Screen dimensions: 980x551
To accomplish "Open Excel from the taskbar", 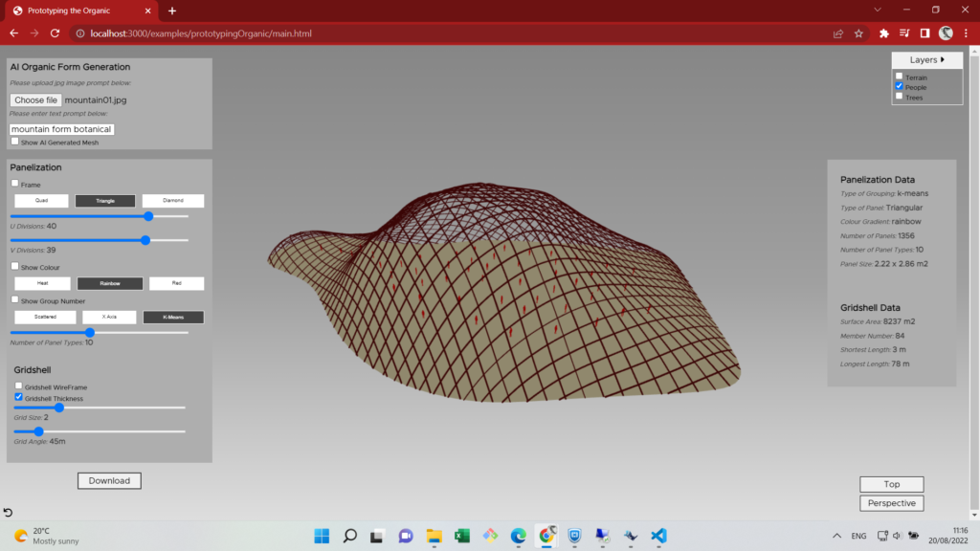I will point(462,536).
